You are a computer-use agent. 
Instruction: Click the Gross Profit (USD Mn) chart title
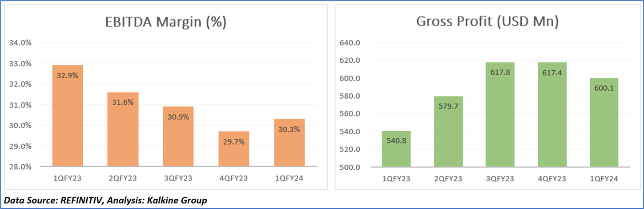(487, 22)
